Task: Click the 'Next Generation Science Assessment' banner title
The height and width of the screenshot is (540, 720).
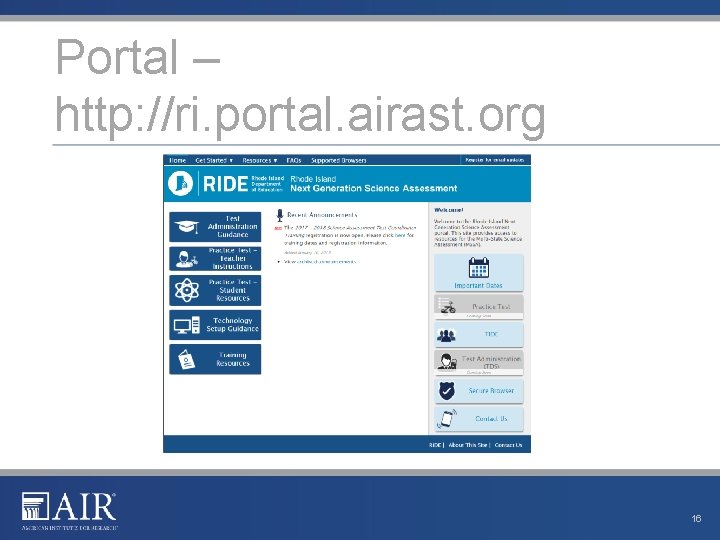Action: [x=373, y=188]
